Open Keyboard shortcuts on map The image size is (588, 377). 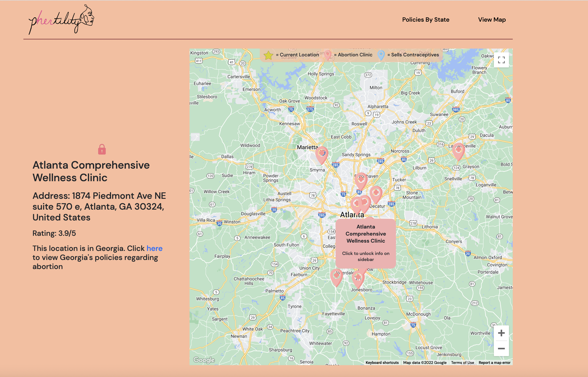click(382, 363)
